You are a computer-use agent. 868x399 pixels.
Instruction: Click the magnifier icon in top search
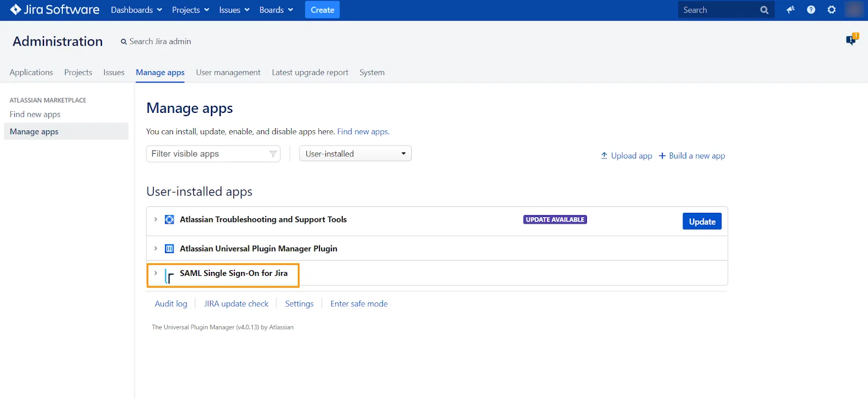point(764,10)
